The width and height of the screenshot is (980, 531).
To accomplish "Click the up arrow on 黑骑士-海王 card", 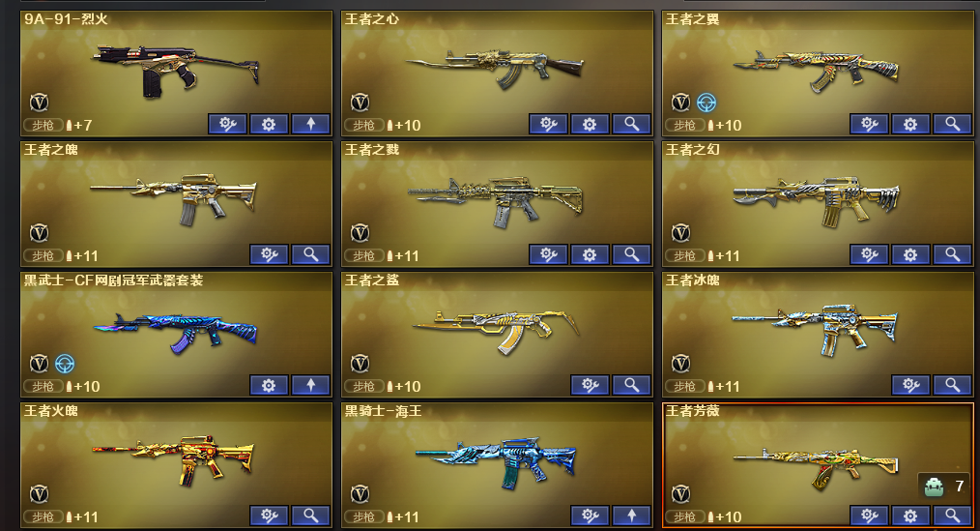I will coord(631,516).
